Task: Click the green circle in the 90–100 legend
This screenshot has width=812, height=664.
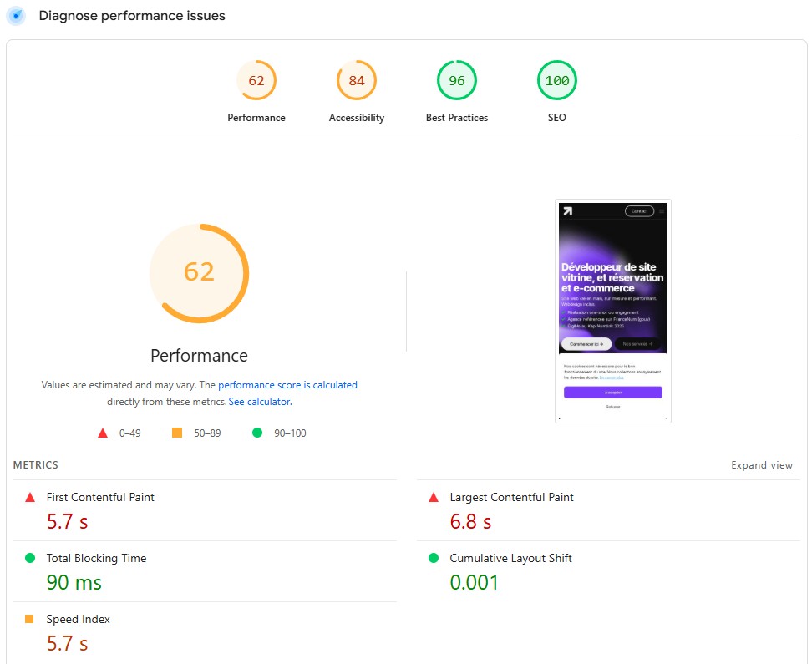Action: pos(257,433)
